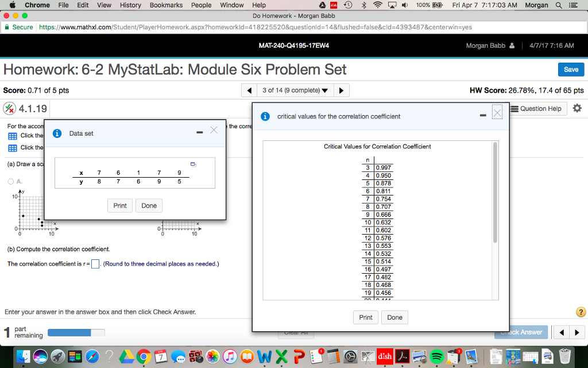Open the Window menu
588x368 pixels.
coord(232,5)
